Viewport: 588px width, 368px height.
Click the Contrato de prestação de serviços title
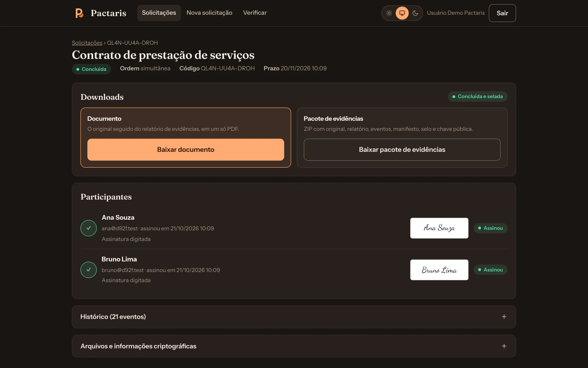click(163, 55)
